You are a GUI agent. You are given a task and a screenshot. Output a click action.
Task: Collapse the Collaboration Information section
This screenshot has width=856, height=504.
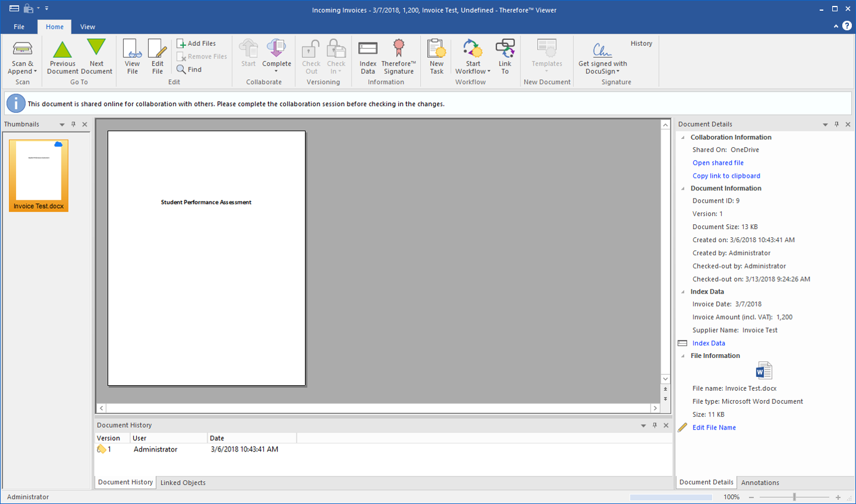[683, 137]
